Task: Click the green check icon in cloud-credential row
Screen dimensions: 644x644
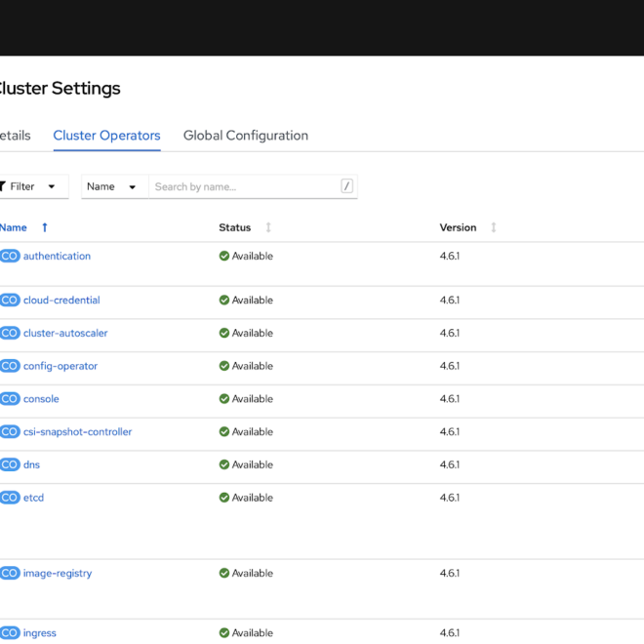Action: (224, 301)
